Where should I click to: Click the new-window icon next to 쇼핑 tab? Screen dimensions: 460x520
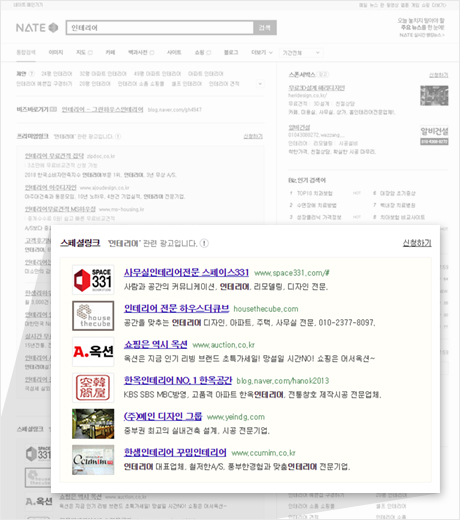click(209, 53)
